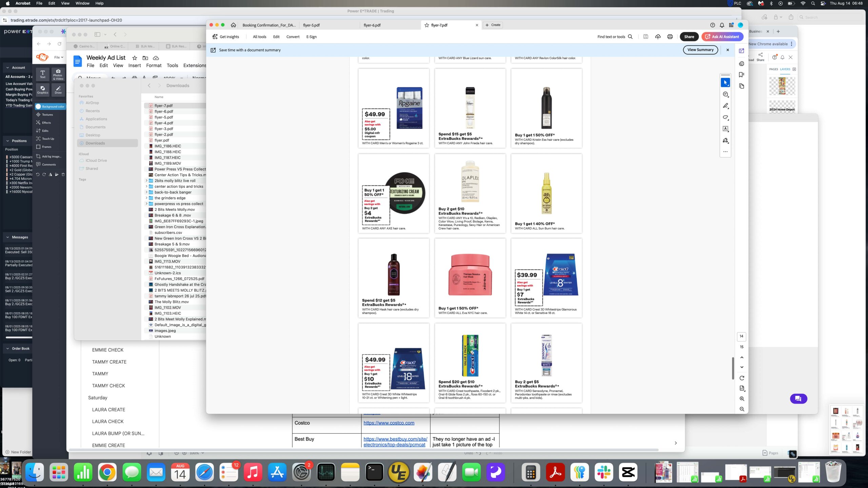The height and width of the screenshot is (488, 868).
Task: Open Chrome from the Dock
Action: point(107,472)
